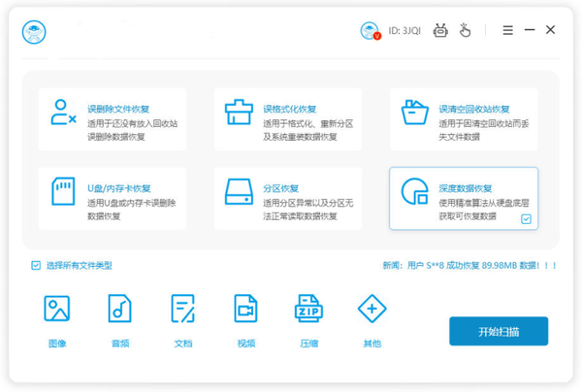
Task: Minimize the recovery app window
Action: [530, 30]
